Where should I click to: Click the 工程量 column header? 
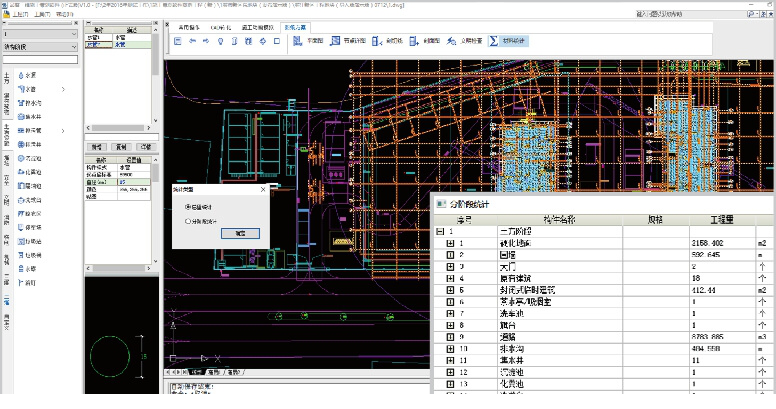(722, 219)
